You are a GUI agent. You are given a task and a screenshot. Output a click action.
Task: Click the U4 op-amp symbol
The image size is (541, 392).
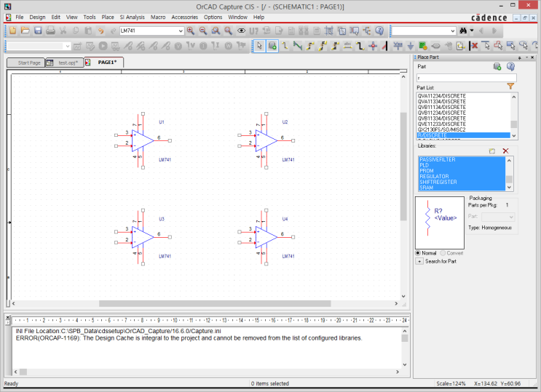[266, 237]
